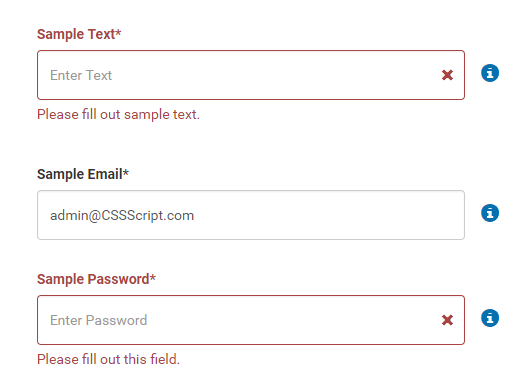The image size is (527, 392).
Task: Click red X icon in Sample Password field
Action: pos(447,320)
